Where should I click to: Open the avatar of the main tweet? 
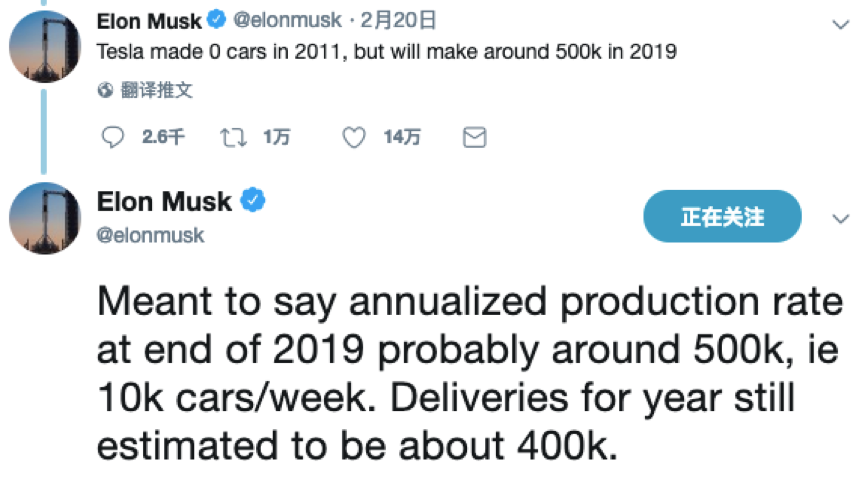pyautogui.click(x=45, y=218)
